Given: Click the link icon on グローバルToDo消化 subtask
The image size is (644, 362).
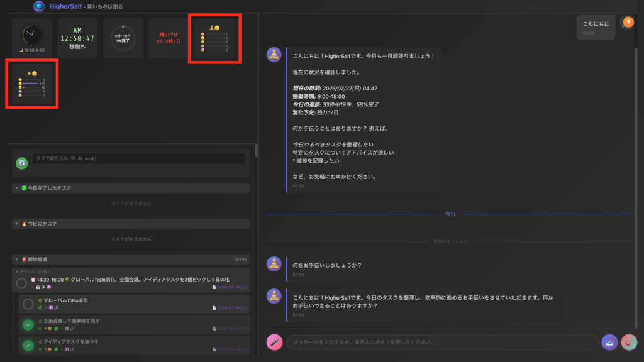Looking at the screenshot, I should (57, 308).
